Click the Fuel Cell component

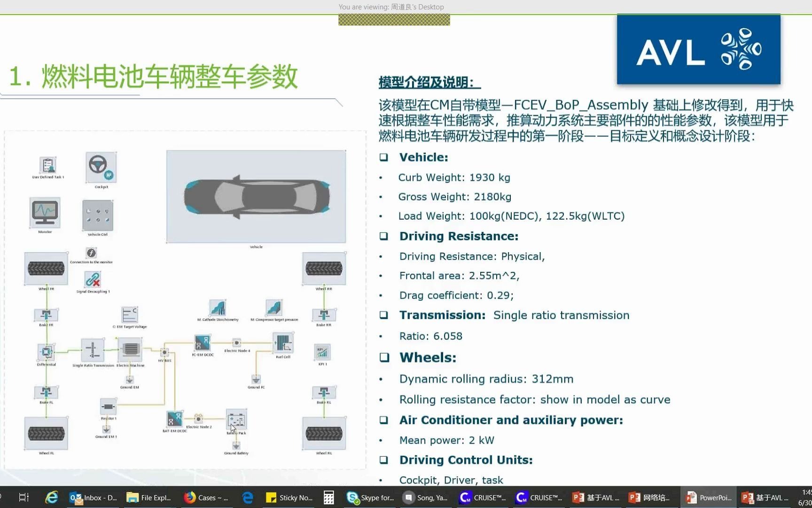pos(283,343)
